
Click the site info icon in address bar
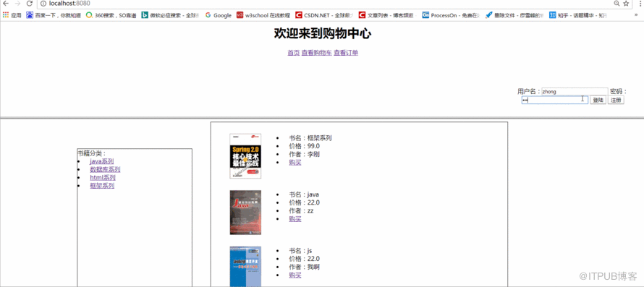[44, 4]
